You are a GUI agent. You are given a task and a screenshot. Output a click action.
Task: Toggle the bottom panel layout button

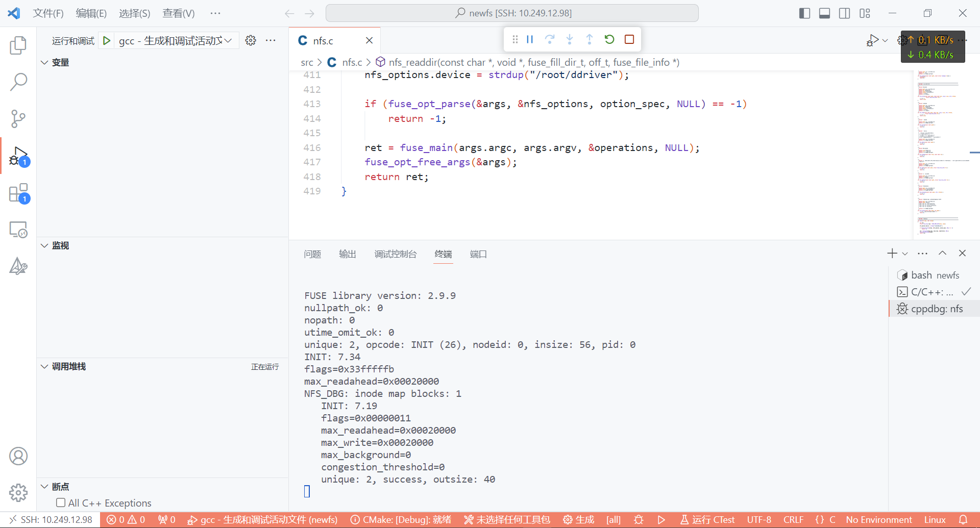[x=824, y=13]
